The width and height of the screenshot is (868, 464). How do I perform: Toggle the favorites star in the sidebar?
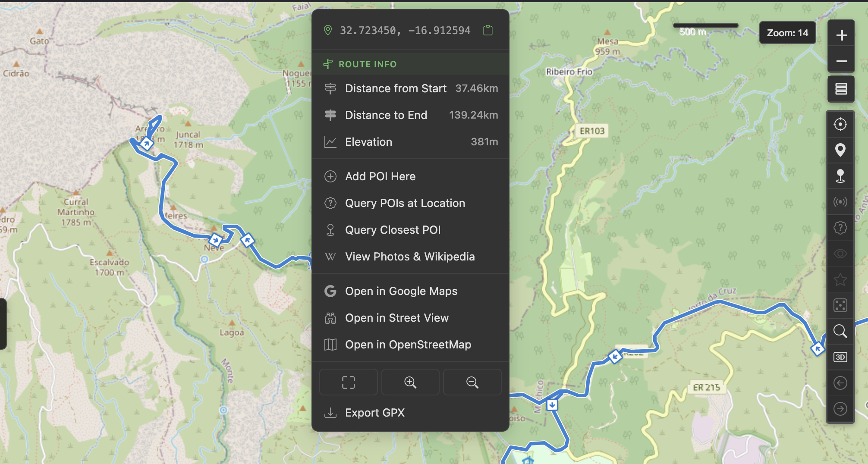[840, 279]
